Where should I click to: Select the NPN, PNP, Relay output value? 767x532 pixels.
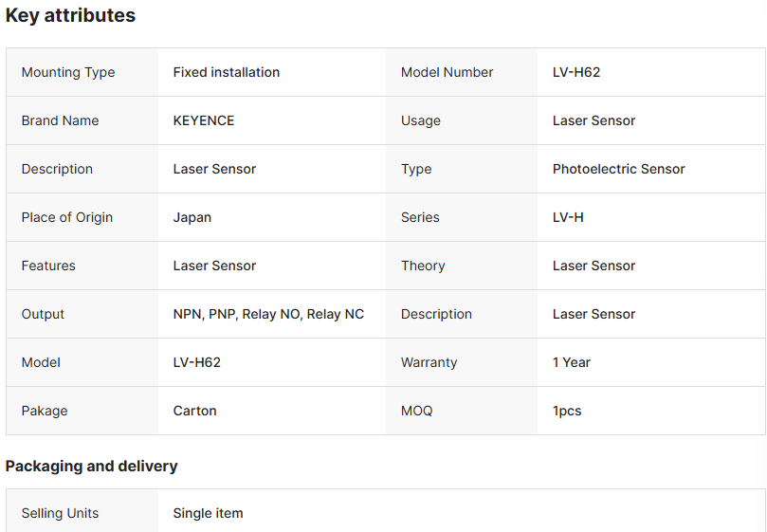268,314
